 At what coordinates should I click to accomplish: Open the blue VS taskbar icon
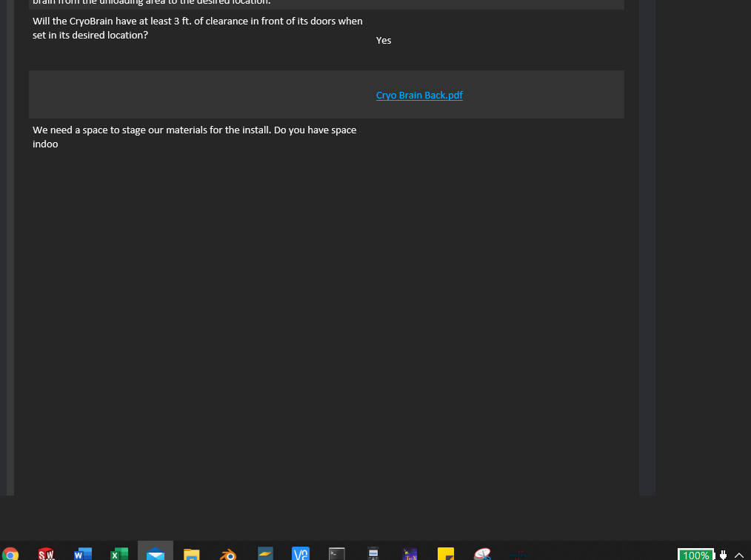[x=301, y=554]
